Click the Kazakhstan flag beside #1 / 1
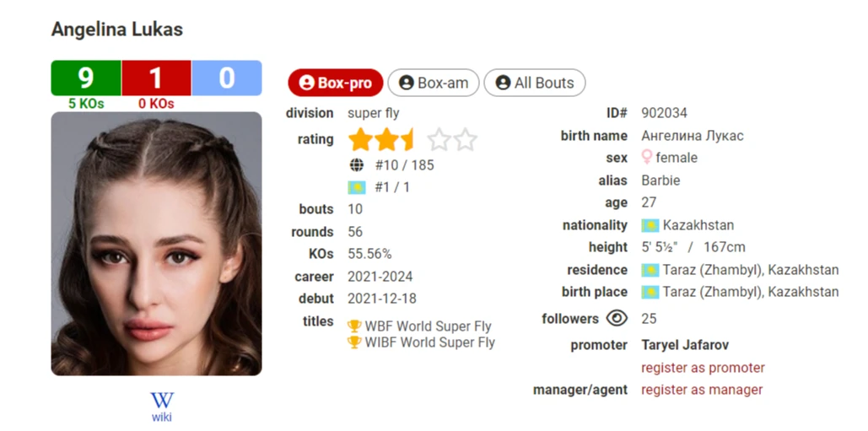Screen dimensions: 868x431 tap(357, 187)
